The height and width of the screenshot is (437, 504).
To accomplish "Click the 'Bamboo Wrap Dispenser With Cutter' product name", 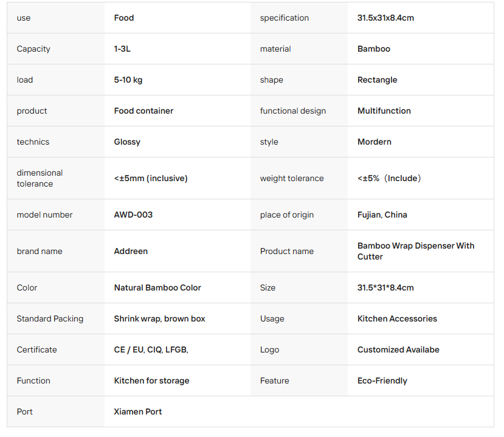I will pos(416,251).
